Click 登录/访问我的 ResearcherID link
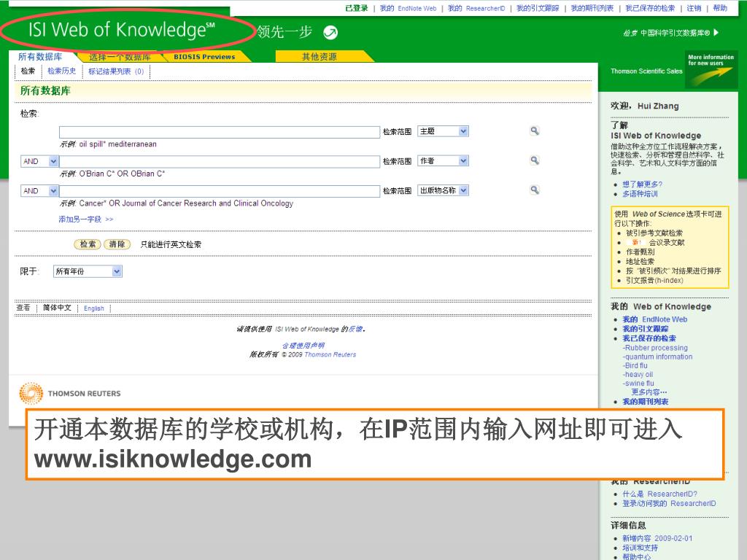The height and width of the screenshot is (560, 747). point(670,503)
